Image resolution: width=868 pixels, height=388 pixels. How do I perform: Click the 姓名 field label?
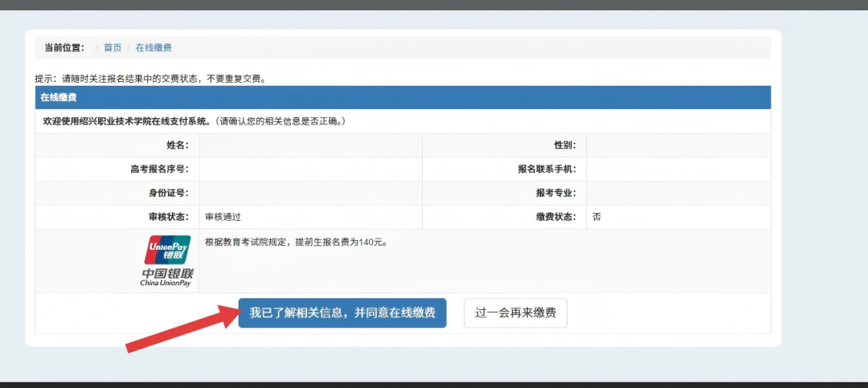pyautogui.click(x=176, y=145)
